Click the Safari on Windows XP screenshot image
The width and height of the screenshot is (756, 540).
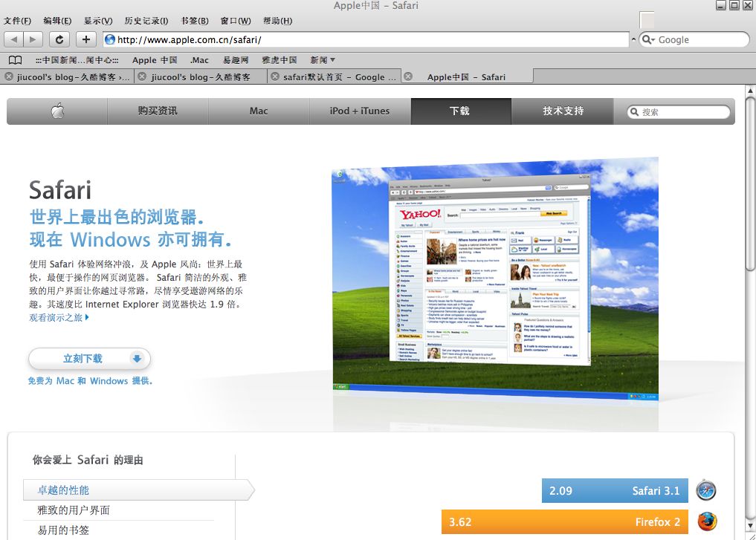point(495,279)
